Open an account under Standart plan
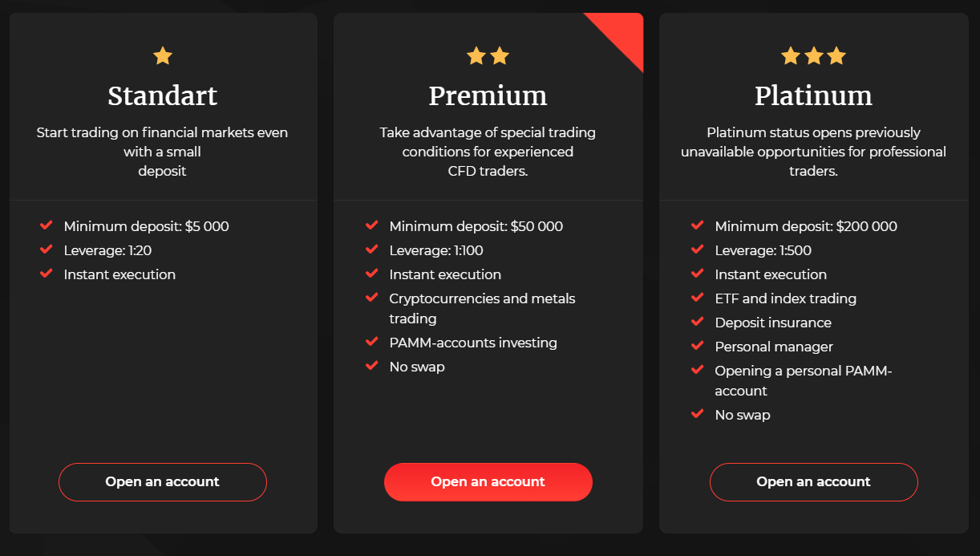980x556 pixels. 163,482
